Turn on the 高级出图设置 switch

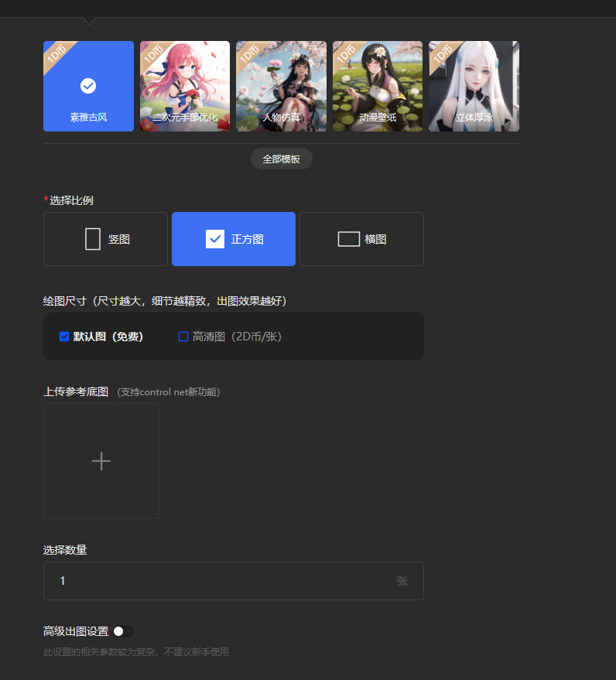point(122,631)
